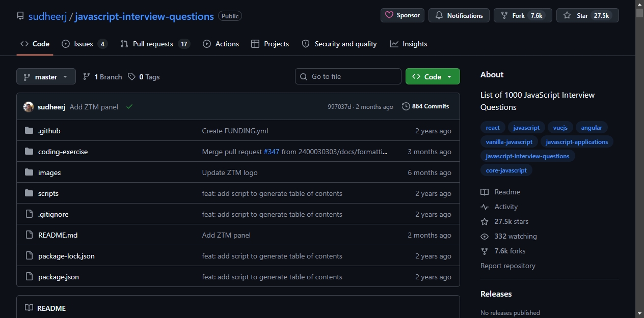Open the Create FUNDING.yml commit message
Viewport: 644px width, 318px height.
tap(235, 131)
